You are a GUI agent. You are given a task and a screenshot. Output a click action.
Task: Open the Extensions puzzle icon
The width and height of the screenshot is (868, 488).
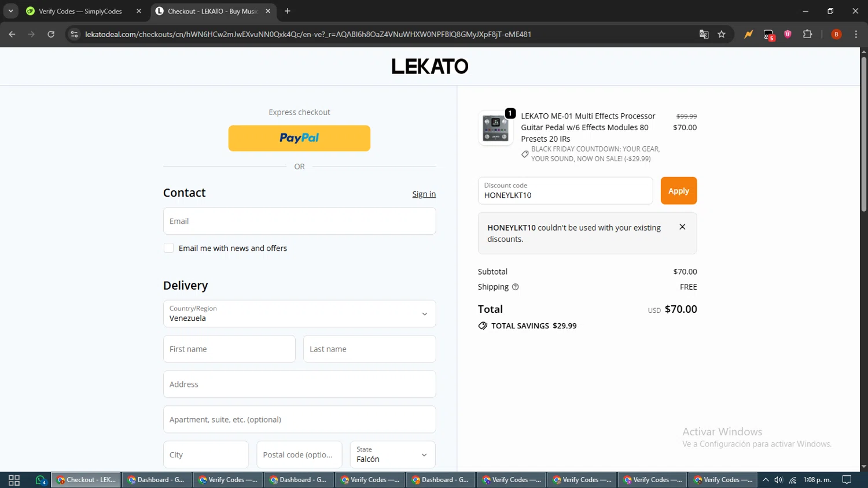point(808,34)
